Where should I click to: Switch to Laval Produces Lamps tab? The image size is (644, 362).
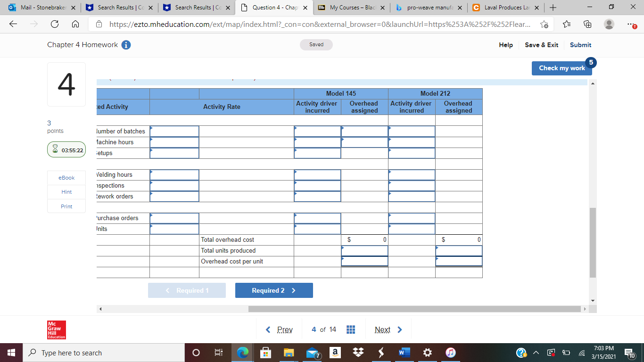point(506,8)
